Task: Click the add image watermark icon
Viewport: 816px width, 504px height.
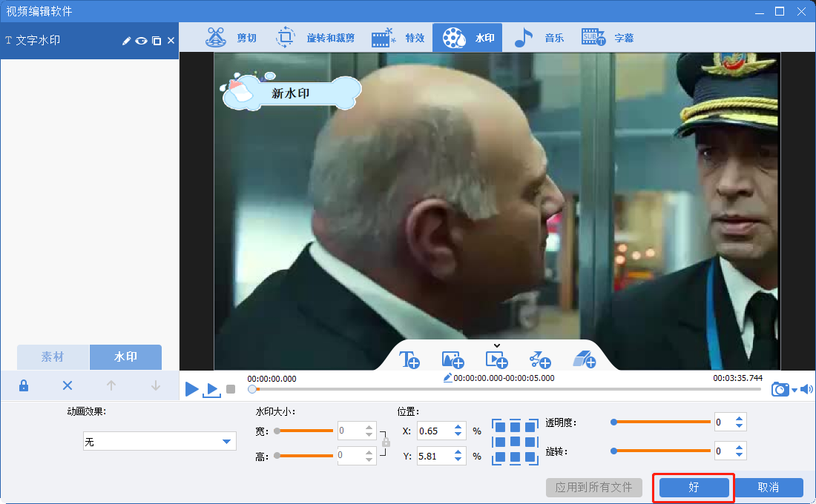Action: 453,360
